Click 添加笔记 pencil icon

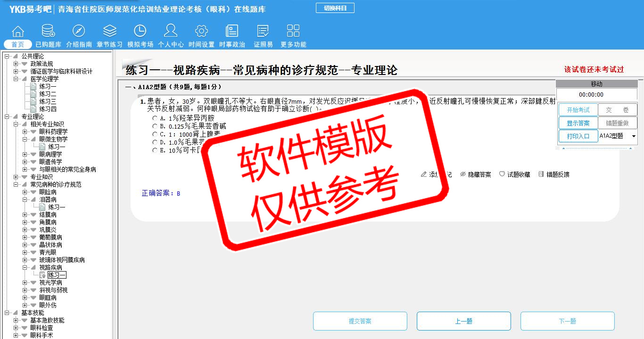(x=424, y=174)
